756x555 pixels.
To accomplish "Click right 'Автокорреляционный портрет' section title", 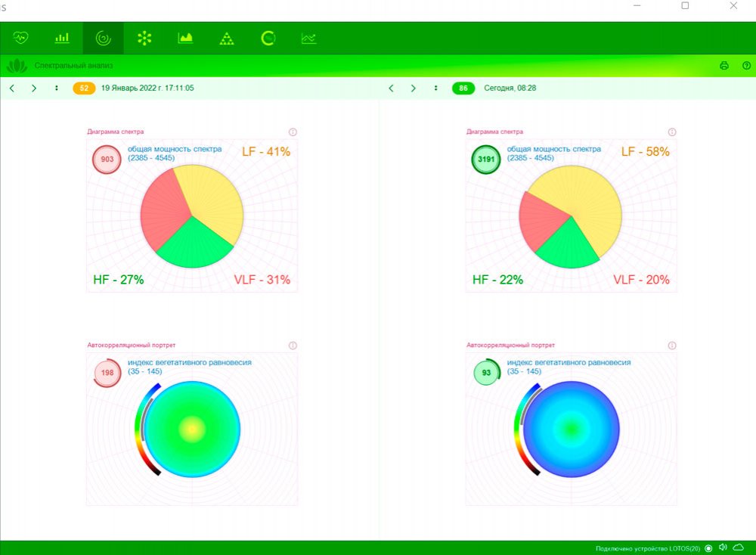I will click(510, 346).
